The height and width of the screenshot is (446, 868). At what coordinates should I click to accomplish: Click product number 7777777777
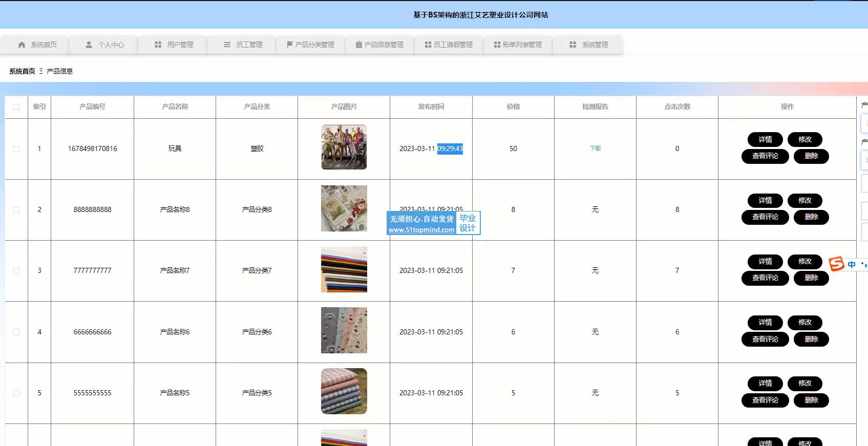pos(92,270)
